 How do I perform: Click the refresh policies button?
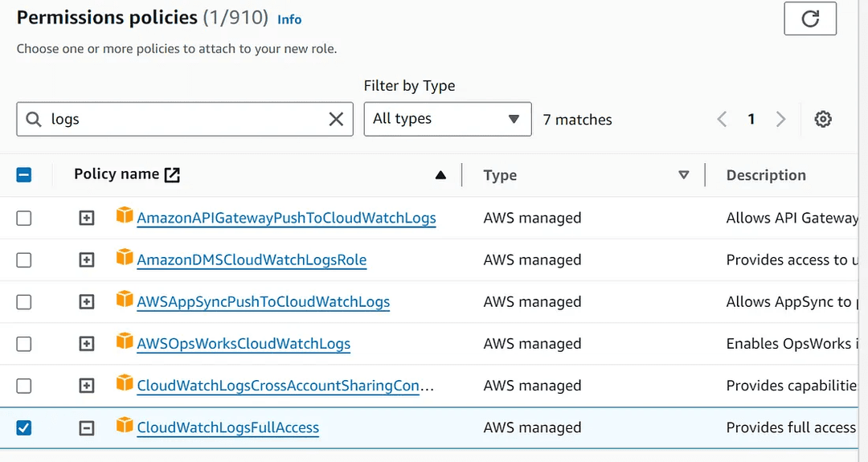pyautogui.click(x=810, y=18)
